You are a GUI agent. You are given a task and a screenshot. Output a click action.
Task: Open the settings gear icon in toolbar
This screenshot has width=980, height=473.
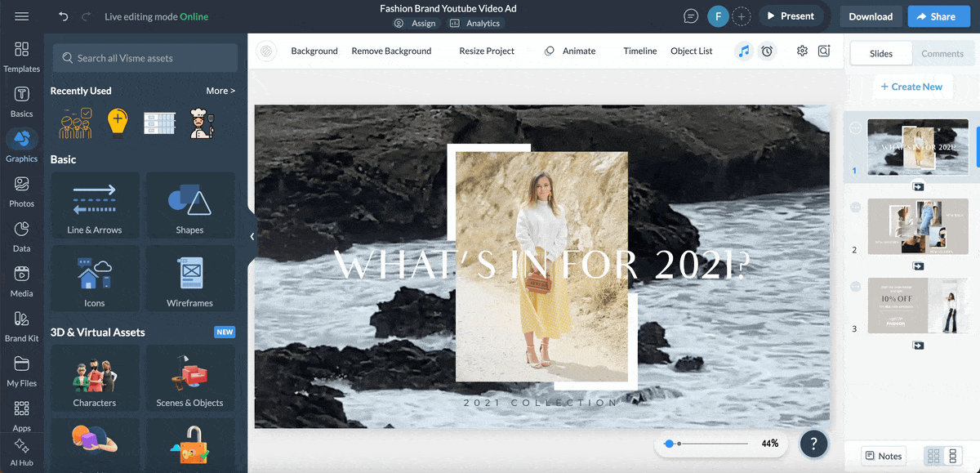click(802, 51)
